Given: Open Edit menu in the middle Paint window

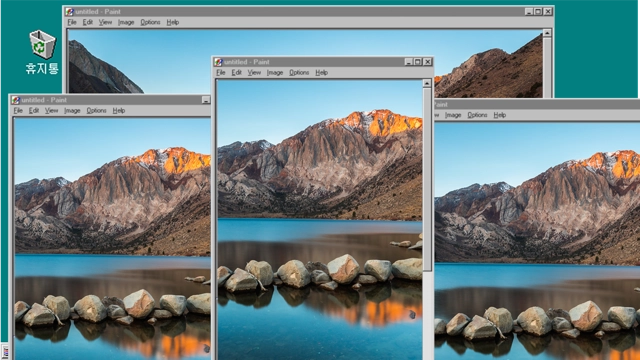Looking at the screenshot, I should point(237,72).
